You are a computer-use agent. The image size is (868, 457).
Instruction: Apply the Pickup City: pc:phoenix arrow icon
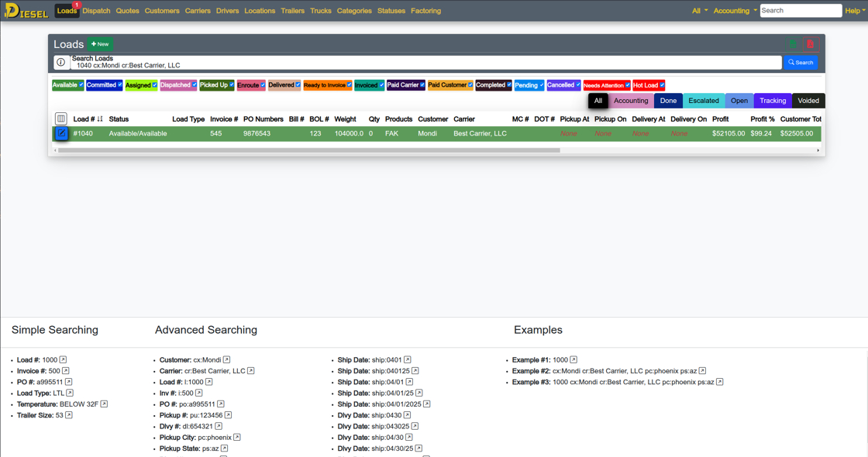pos(237,437)
